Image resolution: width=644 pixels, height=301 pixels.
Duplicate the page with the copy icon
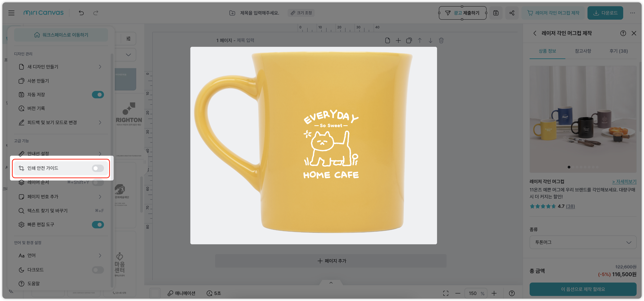pos(409,40)
